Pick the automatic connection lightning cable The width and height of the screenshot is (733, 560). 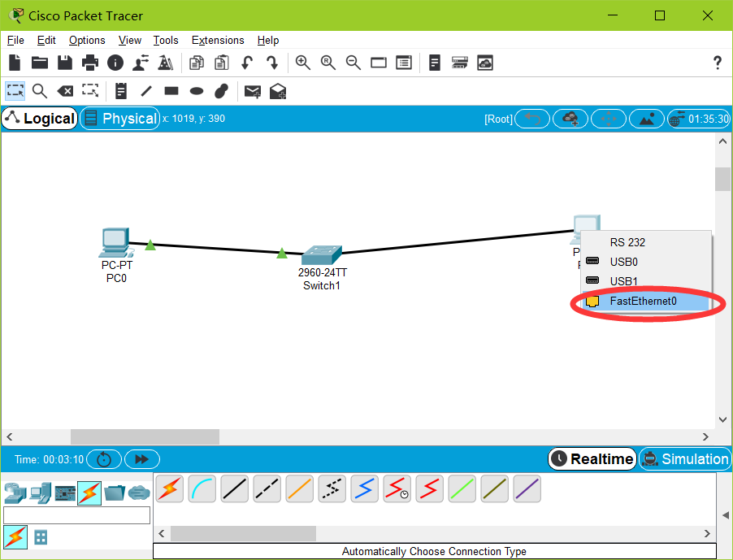[170, 489]
